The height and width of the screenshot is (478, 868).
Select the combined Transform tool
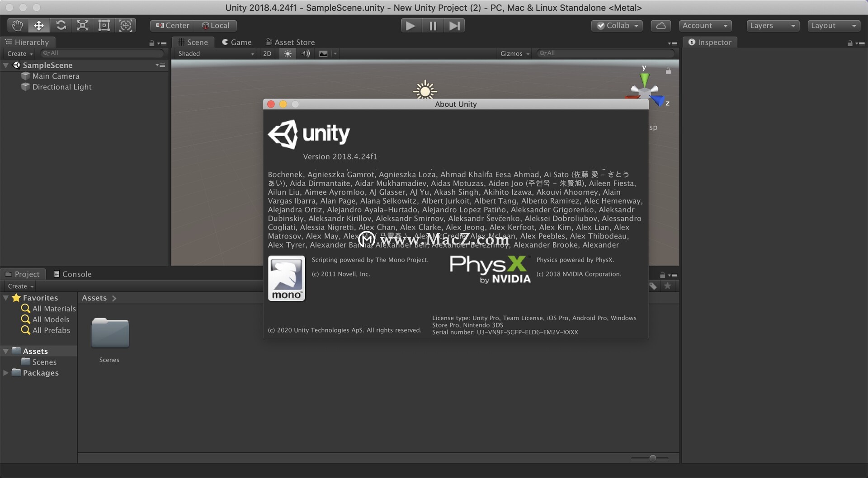click(x=126, y=26)
